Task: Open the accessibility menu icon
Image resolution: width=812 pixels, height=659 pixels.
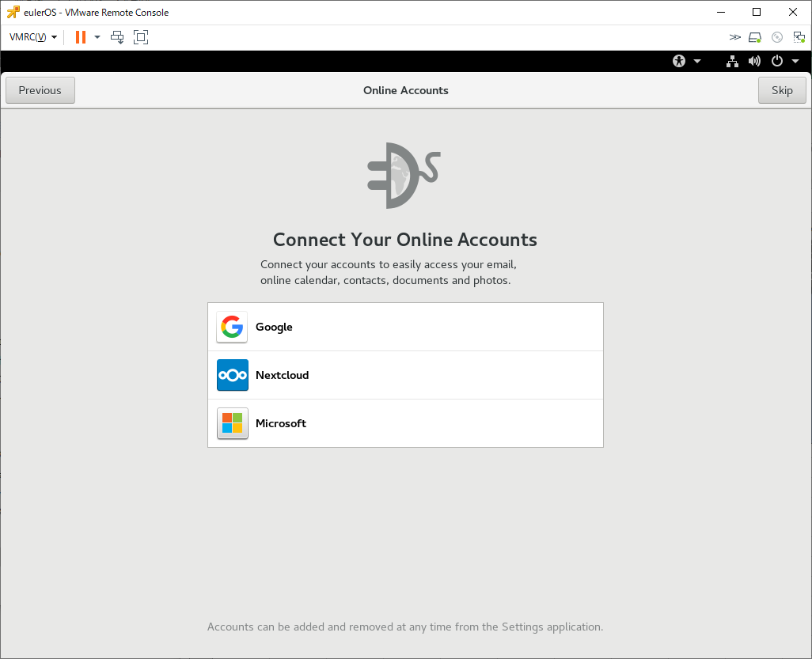Action: (x=678, y=61)
